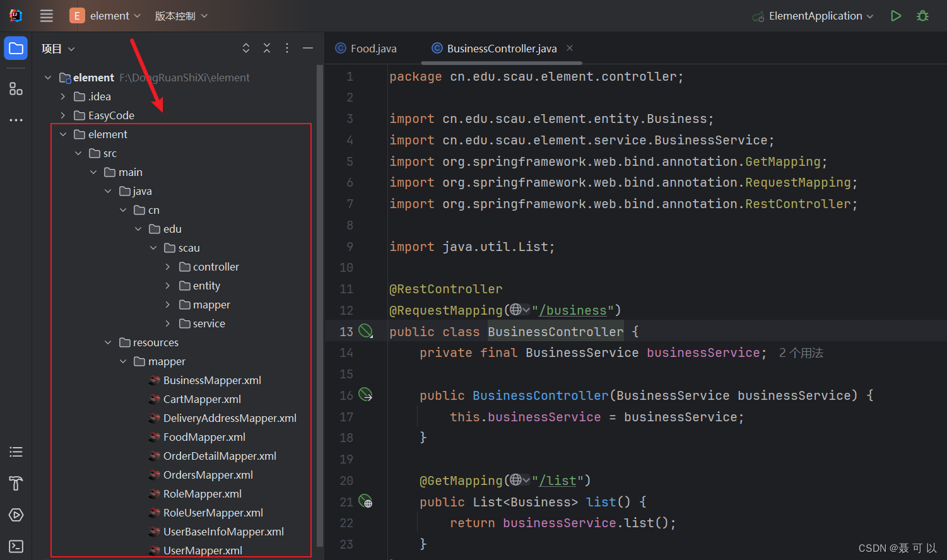947x560 pixels.
Task: Open the Structure tool window icon
Action: coord(16,89)
